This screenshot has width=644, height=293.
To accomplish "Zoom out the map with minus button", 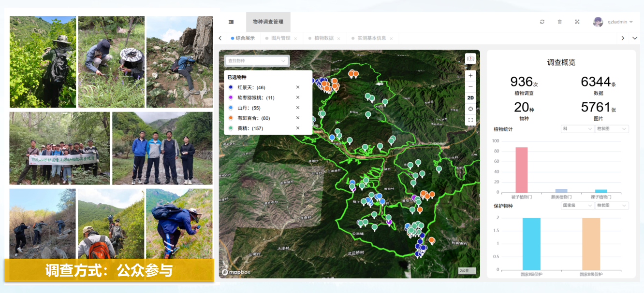I will pyautogui.click(x=470, y=87).
